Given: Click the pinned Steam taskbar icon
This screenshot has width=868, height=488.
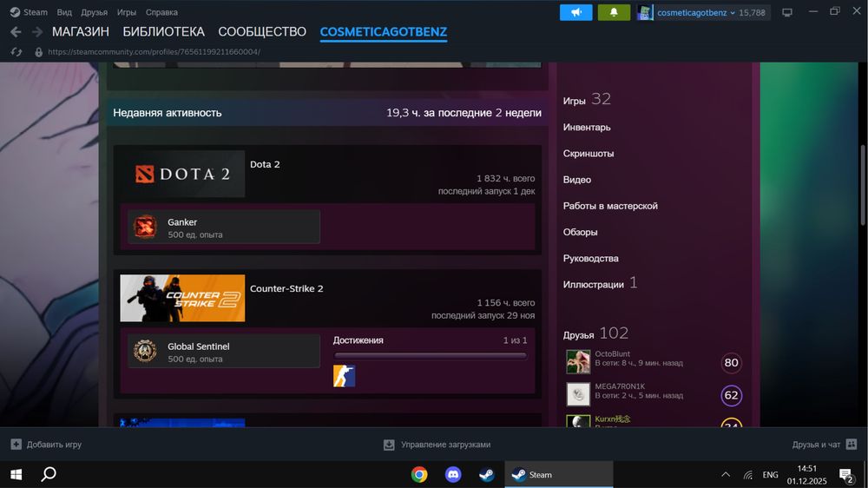Looking at the screenshot, I should pyautogui.click(x=487, y=475).
